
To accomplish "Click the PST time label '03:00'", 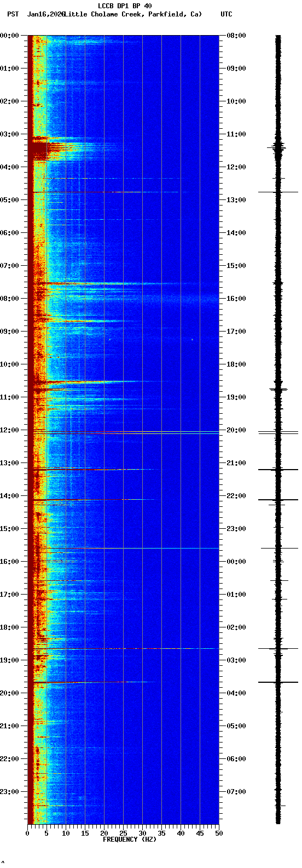I will click(x=9, y=134).
